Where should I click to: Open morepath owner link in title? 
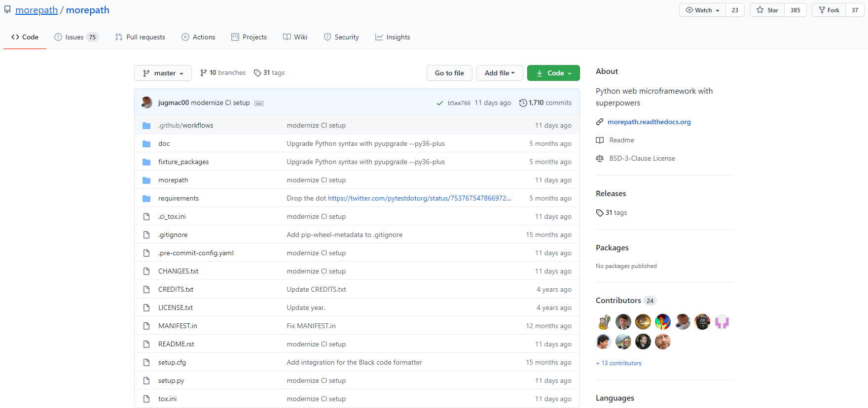click(x=36, y=10)
